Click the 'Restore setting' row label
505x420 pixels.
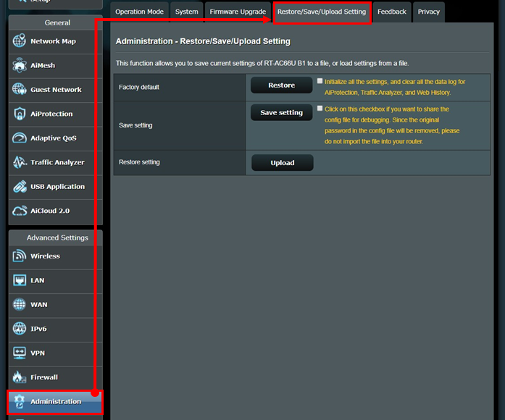tap(139, 162)
